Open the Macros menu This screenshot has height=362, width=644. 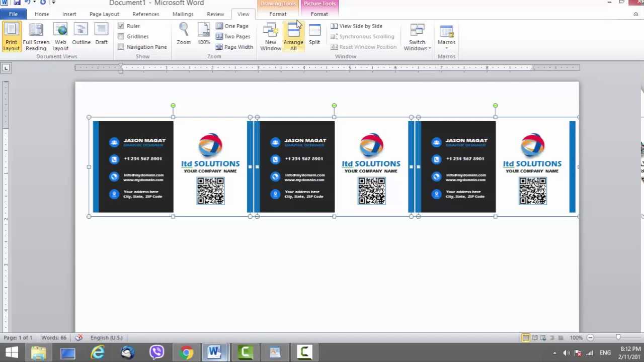coord(446,37)
